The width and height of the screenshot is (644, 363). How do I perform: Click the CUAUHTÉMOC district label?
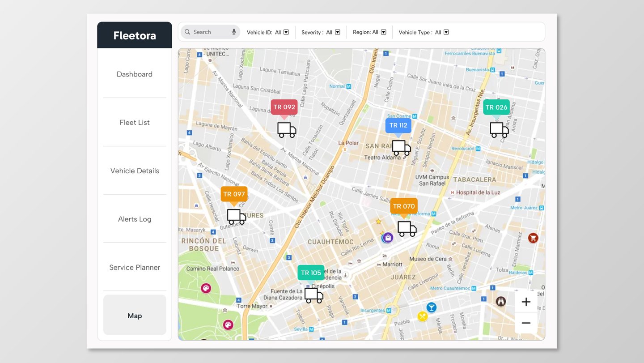pos(330,242)
